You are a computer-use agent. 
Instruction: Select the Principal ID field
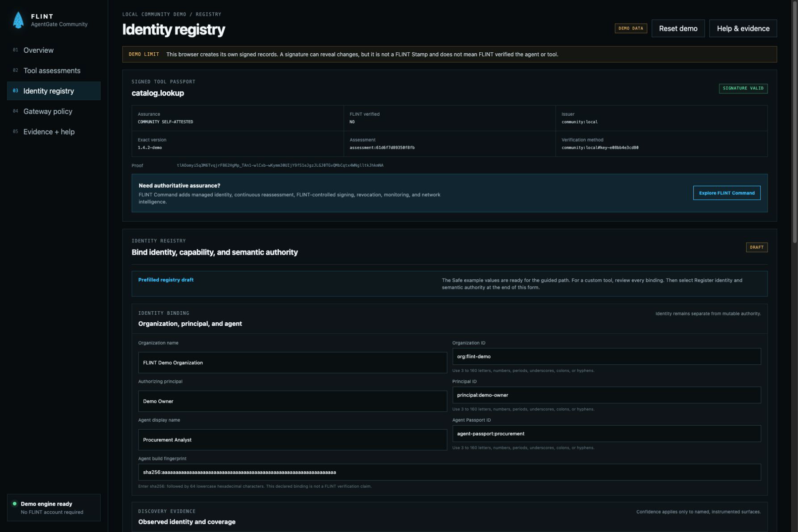click(606, 395)
